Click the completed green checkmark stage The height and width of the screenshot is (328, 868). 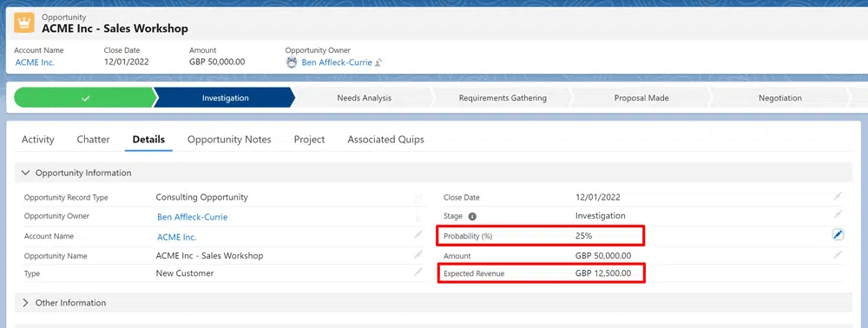coord(84,98)
